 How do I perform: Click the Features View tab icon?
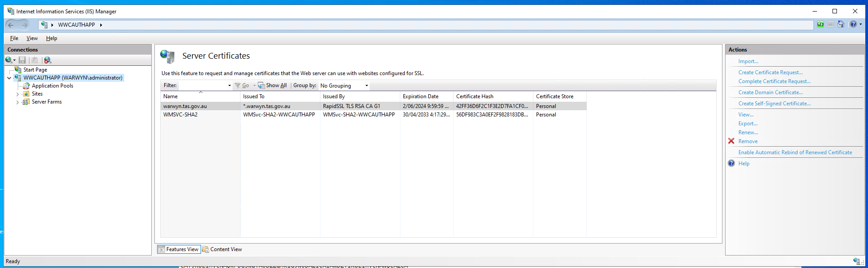162,249
